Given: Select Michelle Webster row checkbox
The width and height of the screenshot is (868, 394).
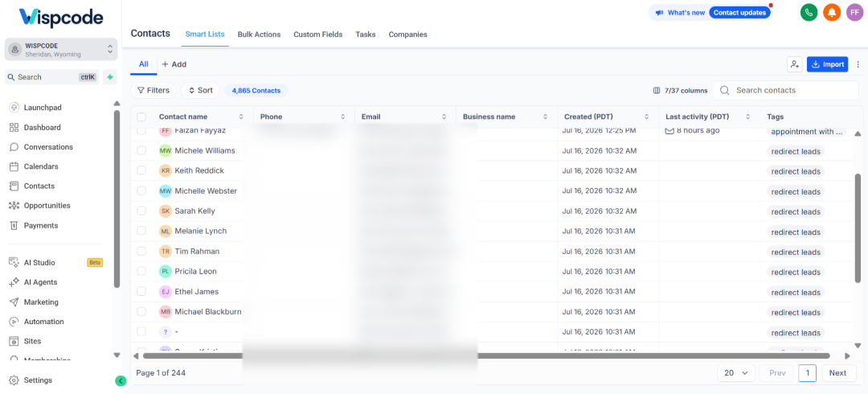Looking at the screenshot, I should click(x=141, y=191).
